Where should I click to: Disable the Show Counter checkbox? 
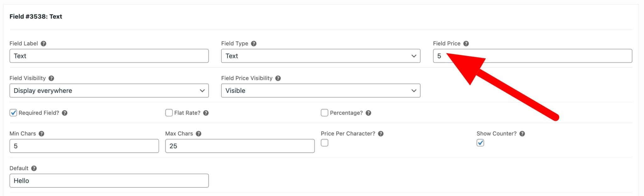[480, 143]
